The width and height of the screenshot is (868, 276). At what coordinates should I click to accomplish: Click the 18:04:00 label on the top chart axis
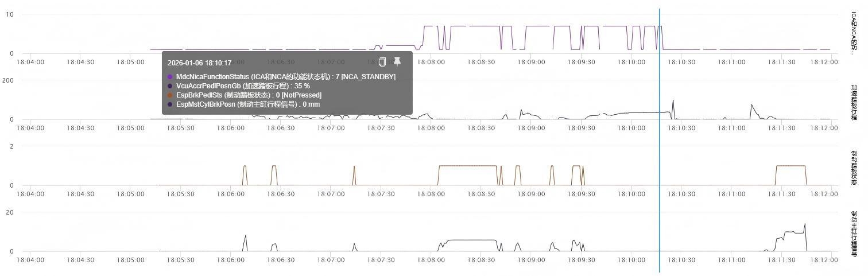click(30, 62)
